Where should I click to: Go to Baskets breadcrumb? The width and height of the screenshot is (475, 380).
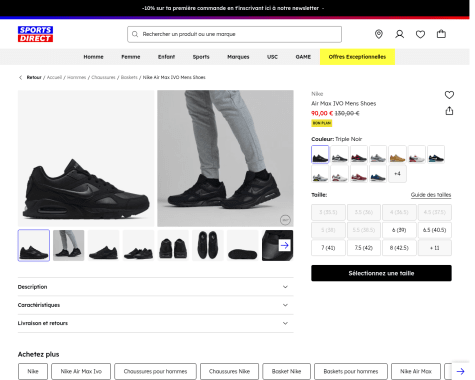tap(129, 77)
